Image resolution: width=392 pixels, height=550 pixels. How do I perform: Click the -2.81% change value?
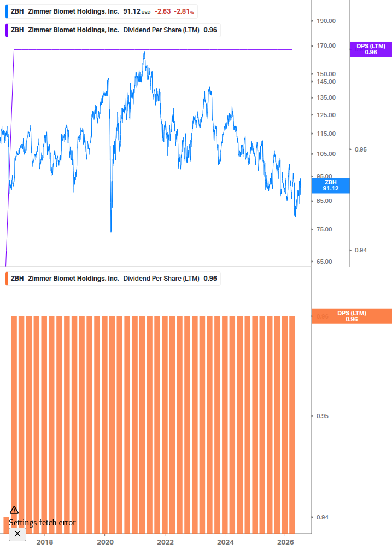tap(184, 11)
